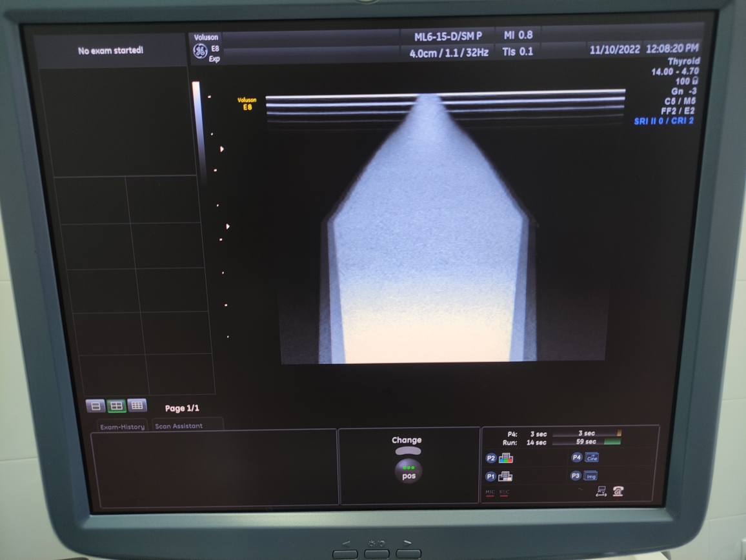Viewport: 746px width, 560px height.
Task: Open the GE remote service telephone icon
Action: click(619, 492)
